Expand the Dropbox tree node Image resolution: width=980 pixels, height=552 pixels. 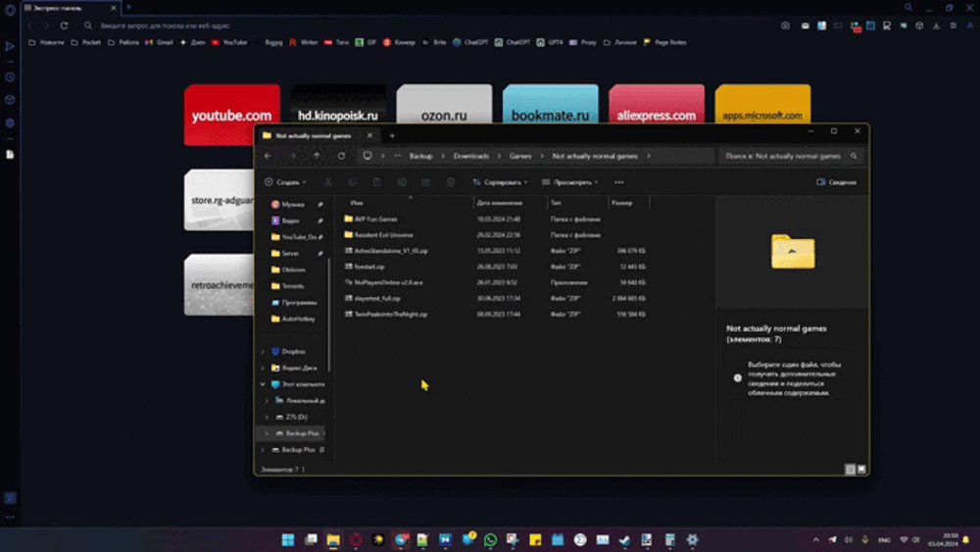(x=263, y=351)
